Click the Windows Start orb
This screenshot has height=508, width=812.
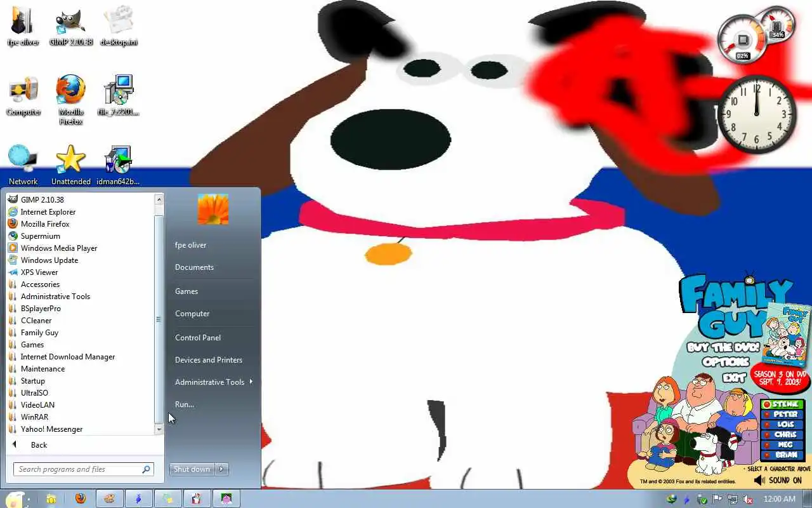[x=15, y=499]
